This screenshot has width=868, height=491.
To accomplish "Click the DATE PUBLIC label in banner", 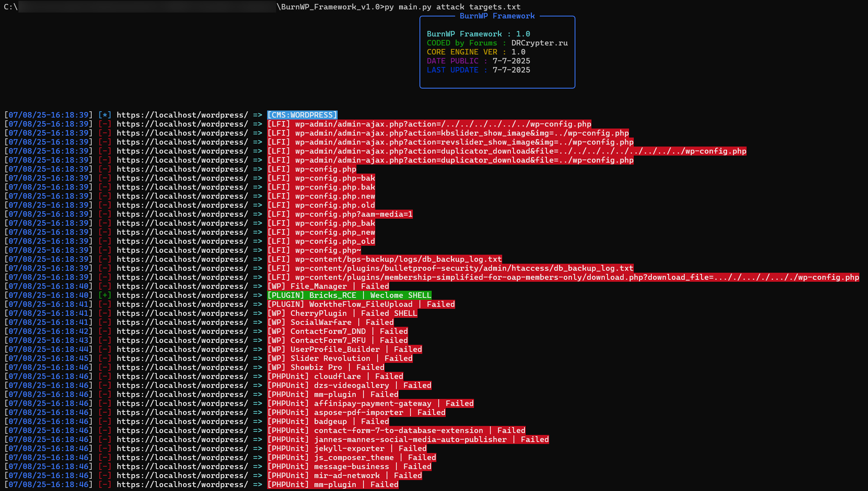I will click(452, 61).
